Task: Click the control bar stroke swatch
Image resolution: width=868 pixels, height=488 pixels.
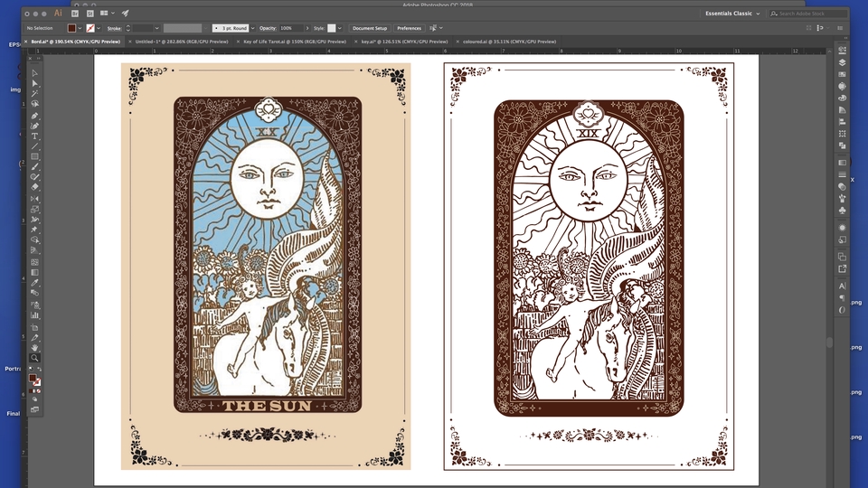Action: pyautogui.click(x=90, y=28)
